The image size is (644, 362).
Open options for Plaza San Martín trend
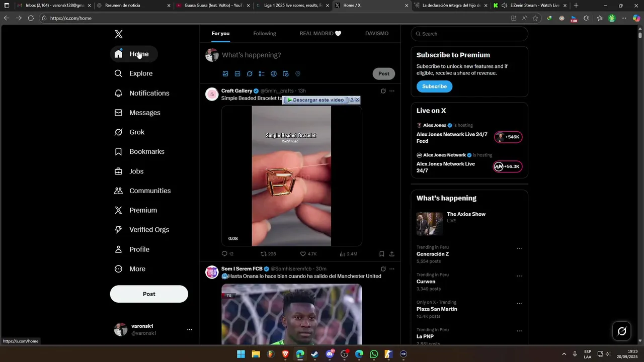519,304
